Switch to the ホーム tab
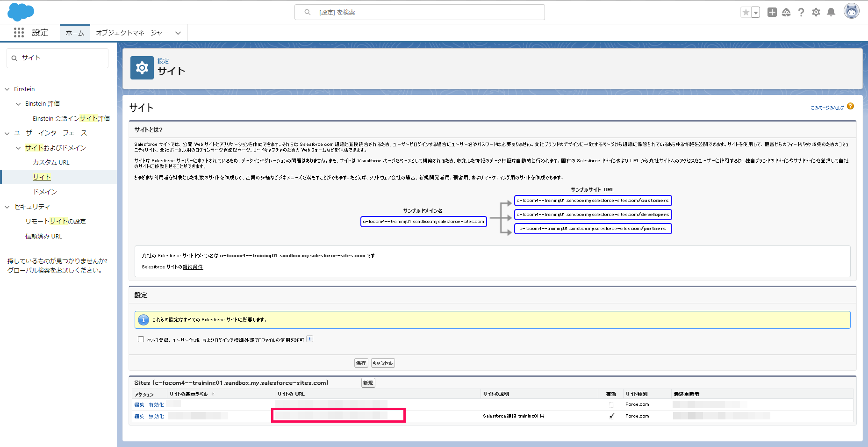The height and width of the screenshot is (447, 868). (x=75, y=33)
